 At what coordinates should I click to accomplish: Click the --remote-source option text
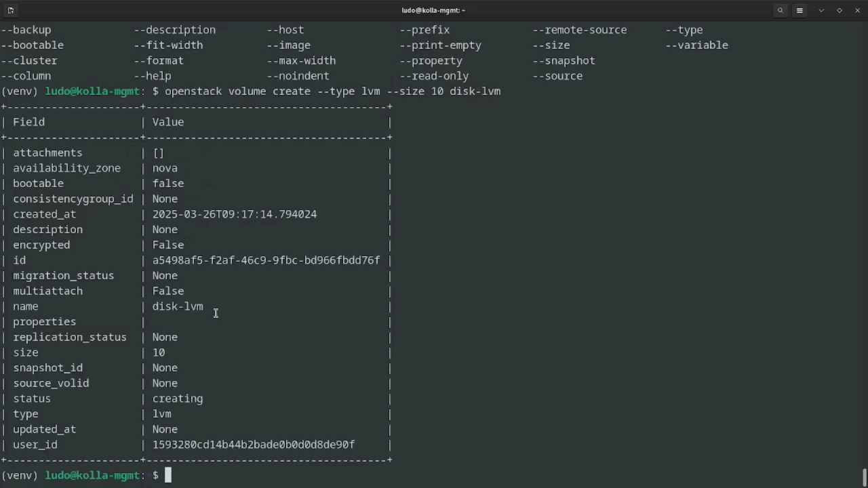pos(579,30)
